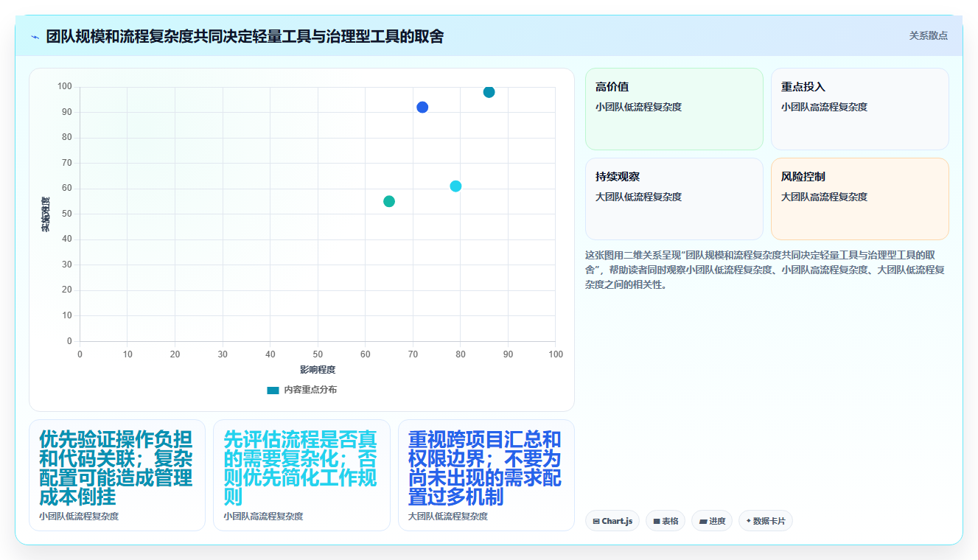Click 大团队低流程复杂度 caption under blue card
The height and width of the screenshot is (560, 978).
[x=448, y=517]
